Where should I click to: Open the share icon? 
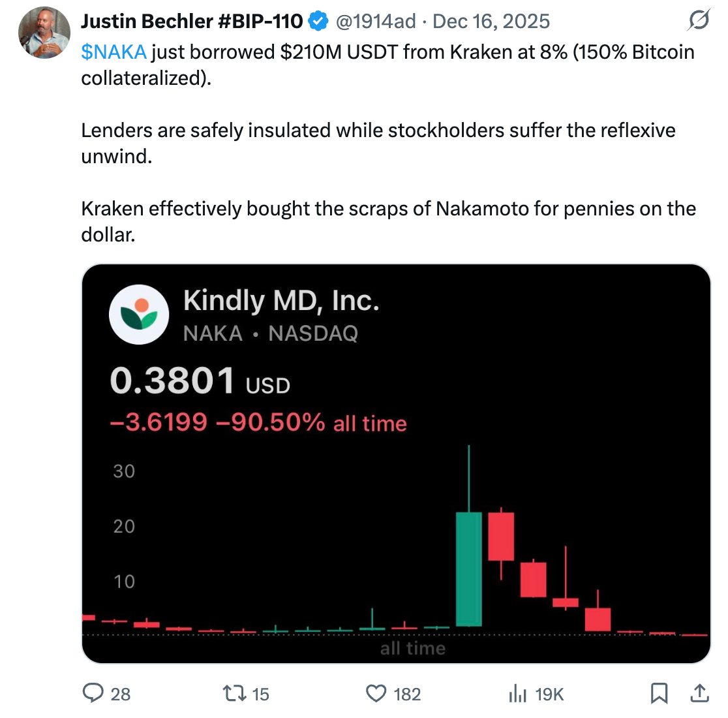point(699,694)
